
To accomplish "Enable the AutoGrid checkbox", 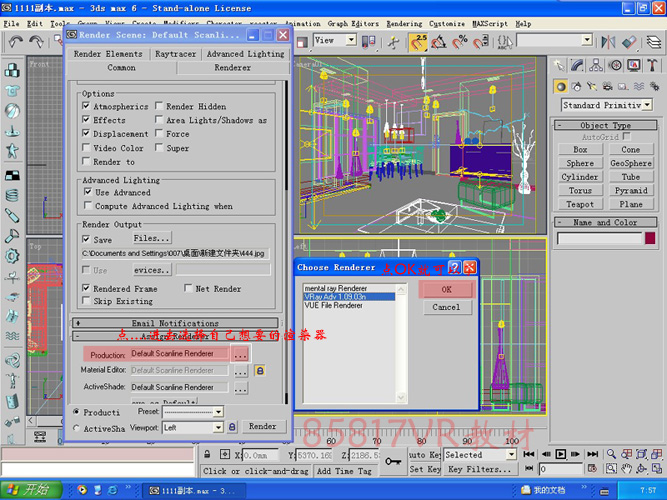I will point(626,136).
